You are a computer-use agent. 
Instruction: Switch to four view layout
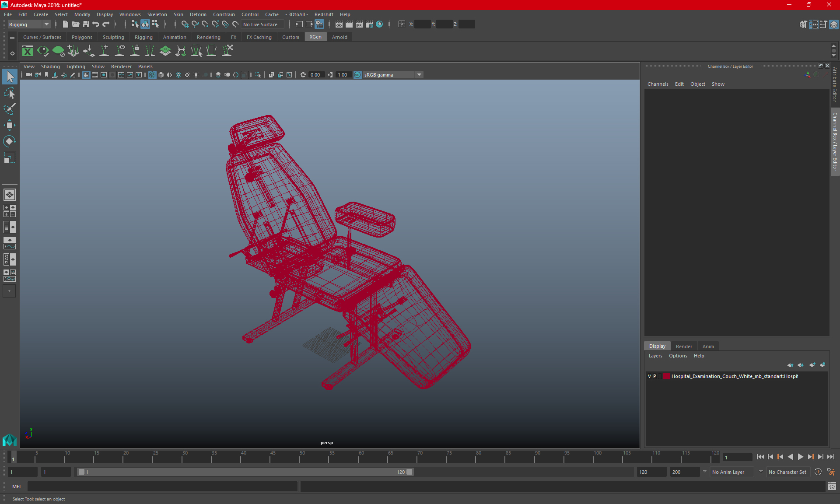10,211
